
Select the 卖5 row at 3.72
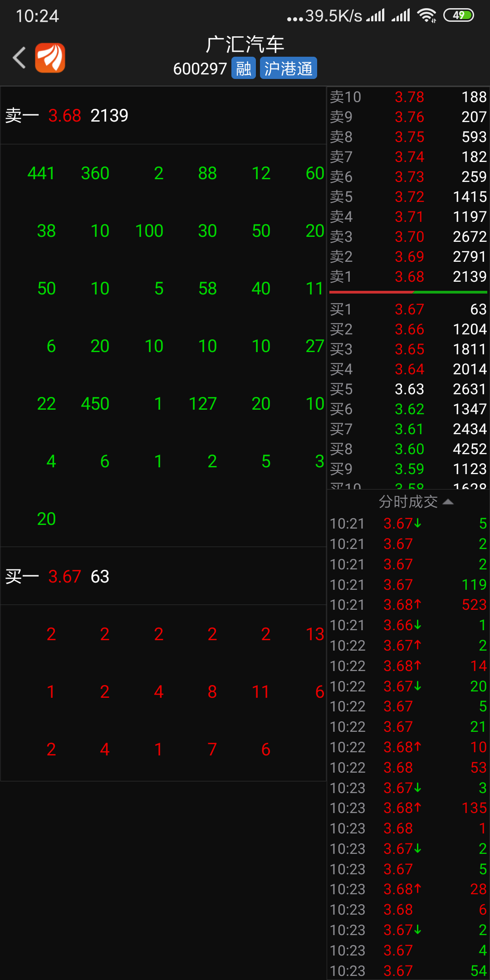pyautogui.click(x=408, y=197)
